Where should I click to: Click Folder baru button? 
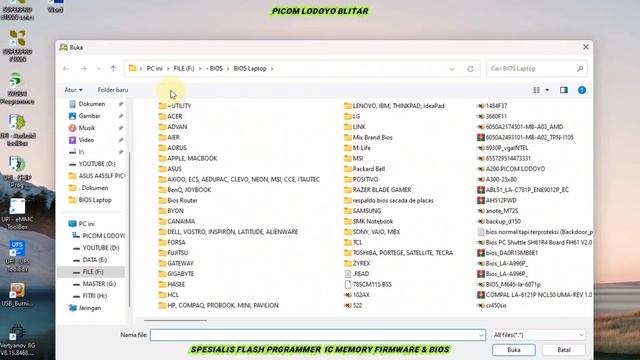113,90
